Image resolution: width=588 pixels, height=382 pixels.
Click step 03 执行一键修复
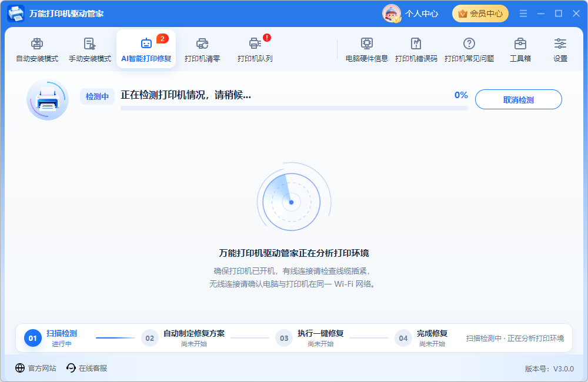click(310, 338)
